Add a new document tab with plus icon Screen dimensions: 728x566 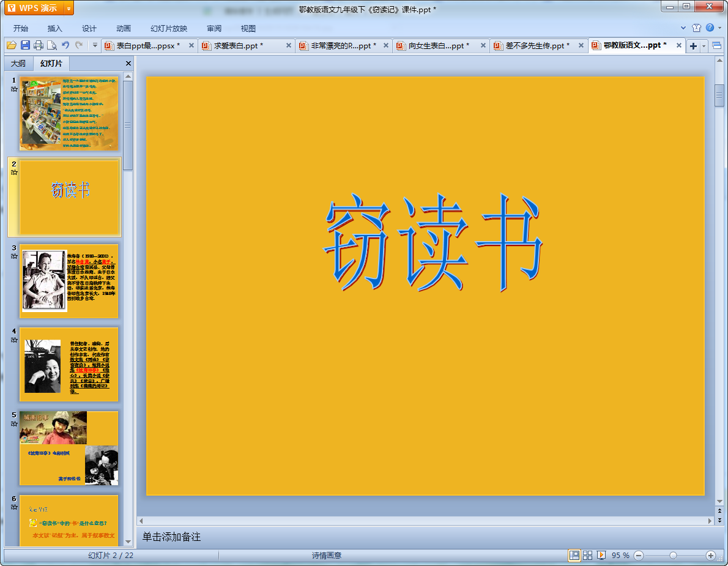point(693,45)
